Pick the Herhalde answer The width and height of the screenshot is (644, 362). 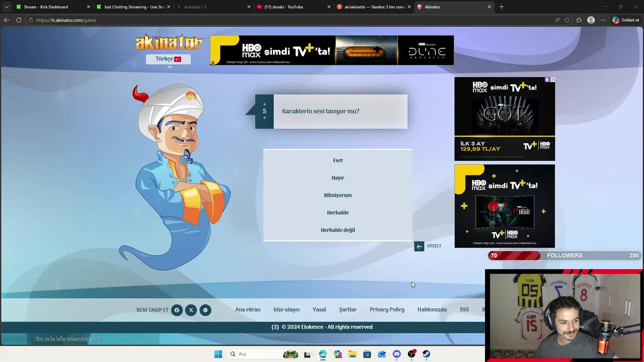tap(338, 213)
